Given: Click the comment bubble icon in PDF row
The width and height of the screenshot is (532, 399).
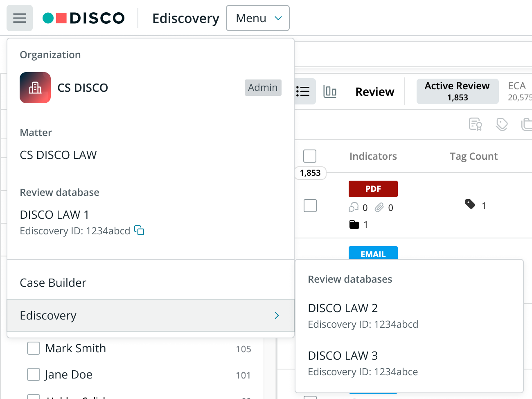Looking at the screenshot, I should pyautogui.click(x=354, y=207).
